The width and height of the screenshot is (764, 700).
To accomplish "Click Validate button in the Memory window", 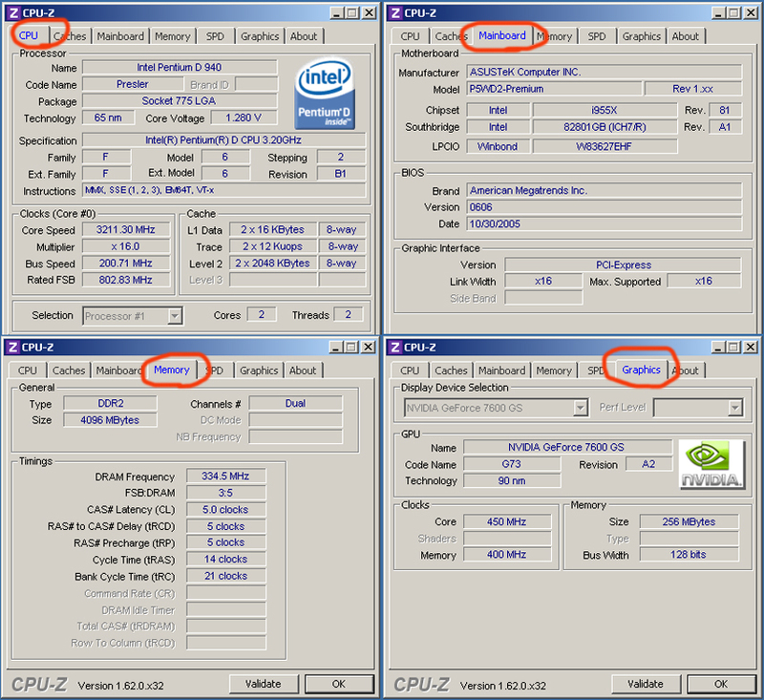I will (x=264, y=684).
